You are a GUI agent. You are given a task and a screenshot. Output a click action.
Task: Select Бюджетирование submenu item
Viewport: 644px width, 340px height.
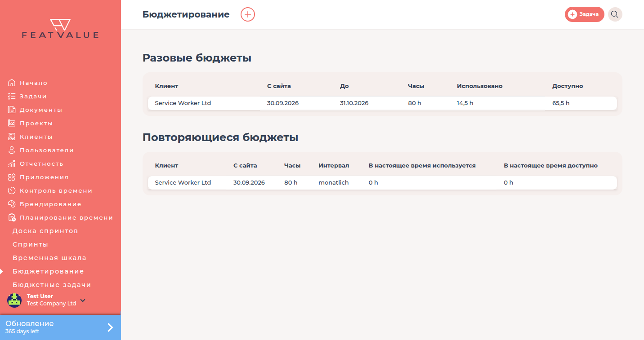point(48,271)
